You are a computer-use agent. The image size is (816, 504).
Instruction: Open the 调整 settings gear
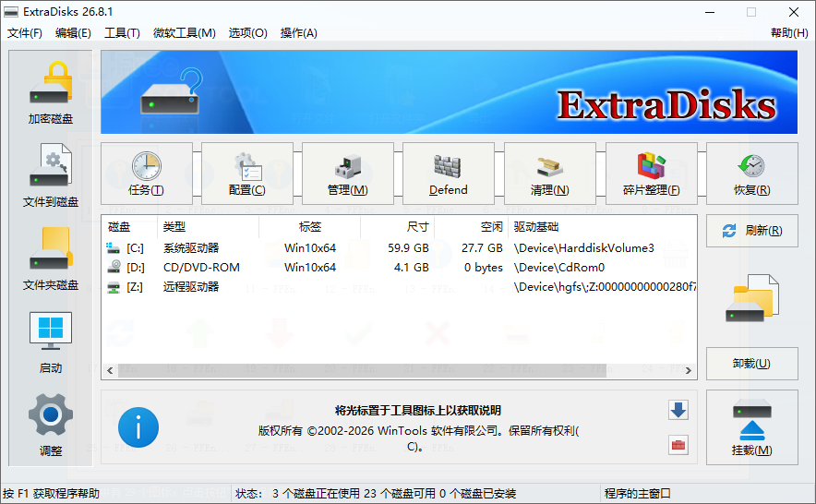51,426
